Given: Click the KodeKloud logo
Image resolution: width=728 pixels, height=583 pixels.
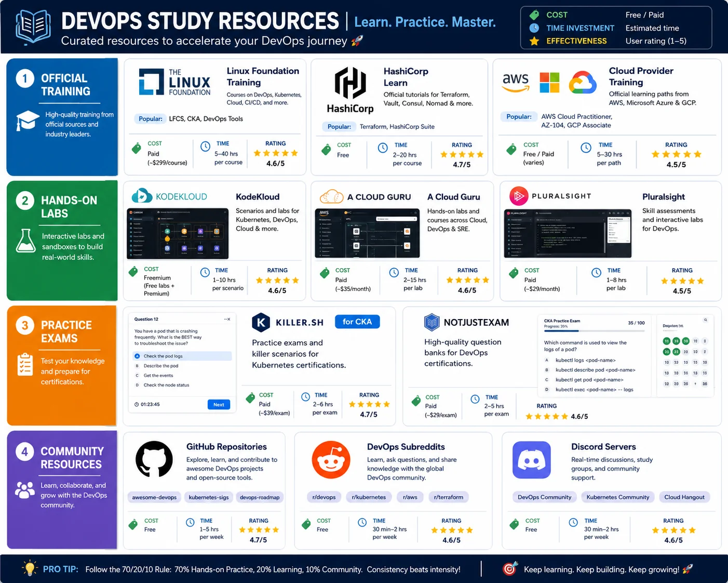Looking at the screenshot, I should coord(169,196).
